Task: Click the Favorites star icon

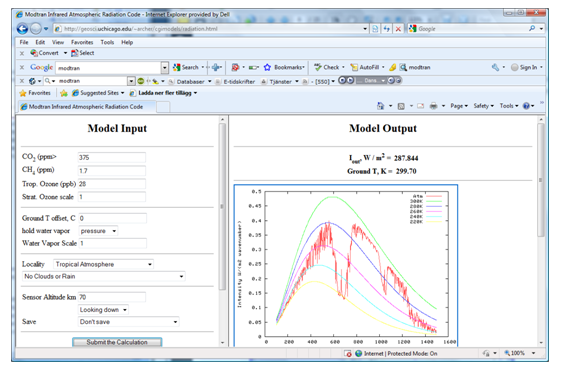Action: (23, 93)
